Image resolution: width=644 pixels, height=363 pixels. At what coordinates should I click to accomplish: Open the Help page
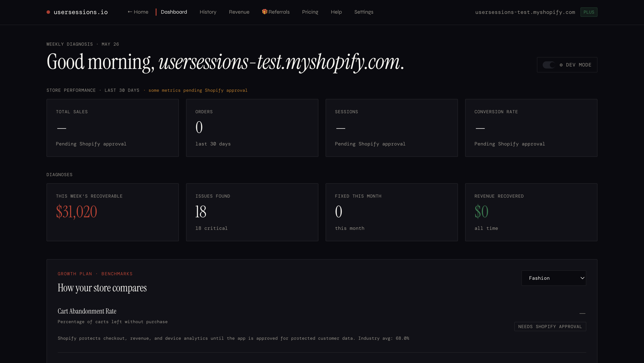(336, 12)
